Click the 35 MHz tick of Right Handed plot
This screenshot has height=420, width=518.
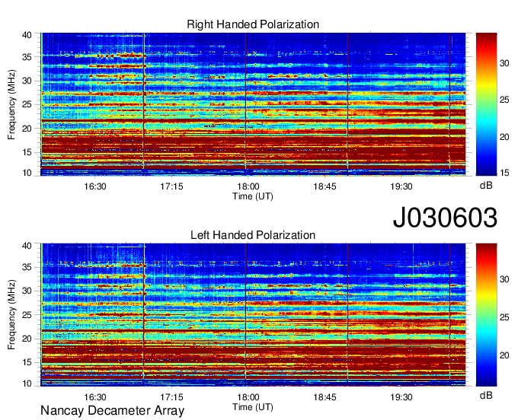click(x=27, y=57)
